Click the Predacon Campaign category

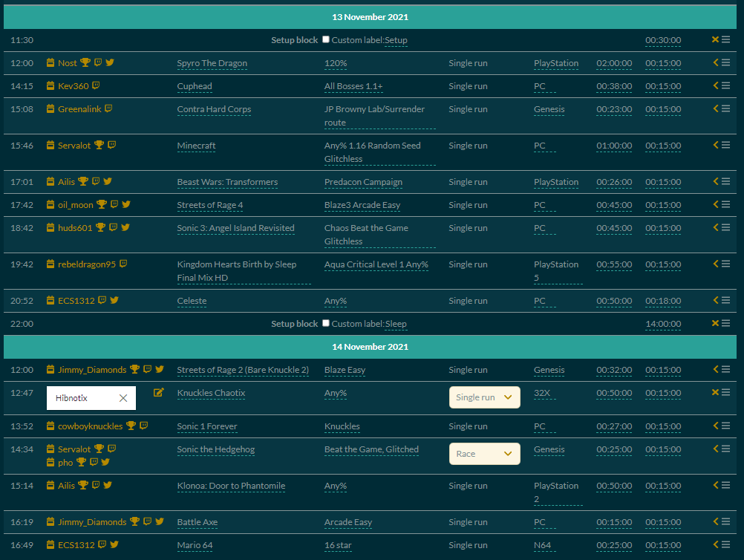click(363, 182)
